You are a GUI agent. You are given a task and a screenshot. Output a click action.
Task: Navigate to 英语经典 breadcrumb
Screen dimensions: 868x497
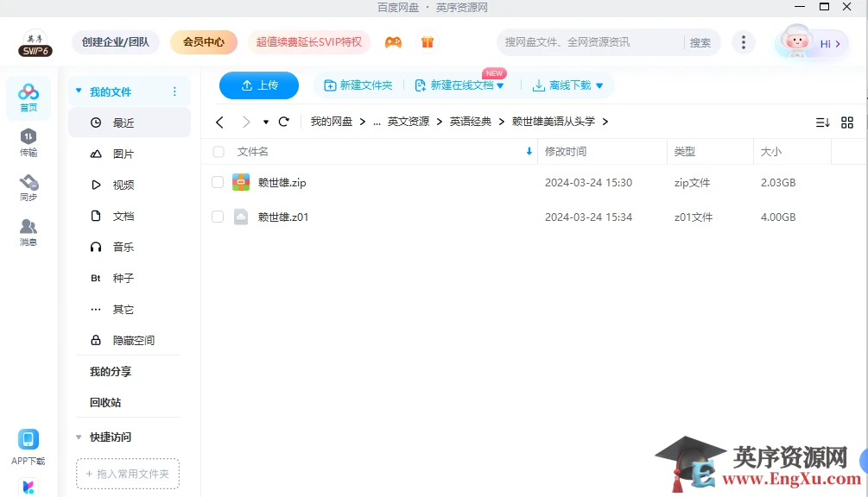pyautogui.click(x=471, y=122)
